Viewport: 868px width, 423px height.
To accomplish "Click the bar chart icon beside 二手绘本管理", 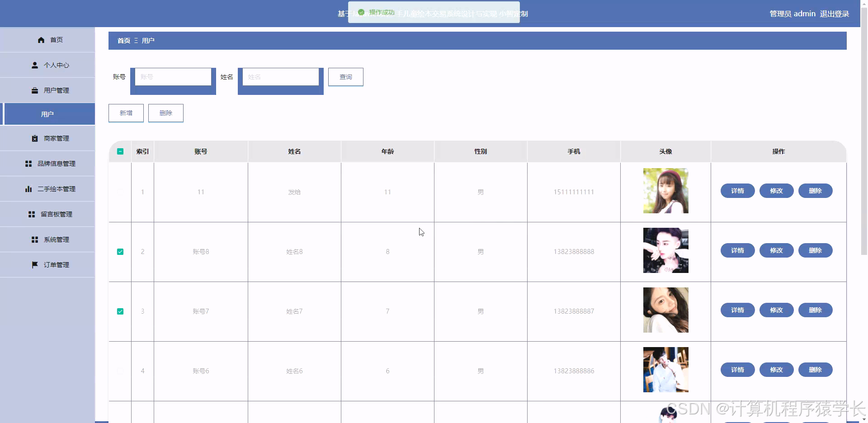I will (x=28, y=189).
